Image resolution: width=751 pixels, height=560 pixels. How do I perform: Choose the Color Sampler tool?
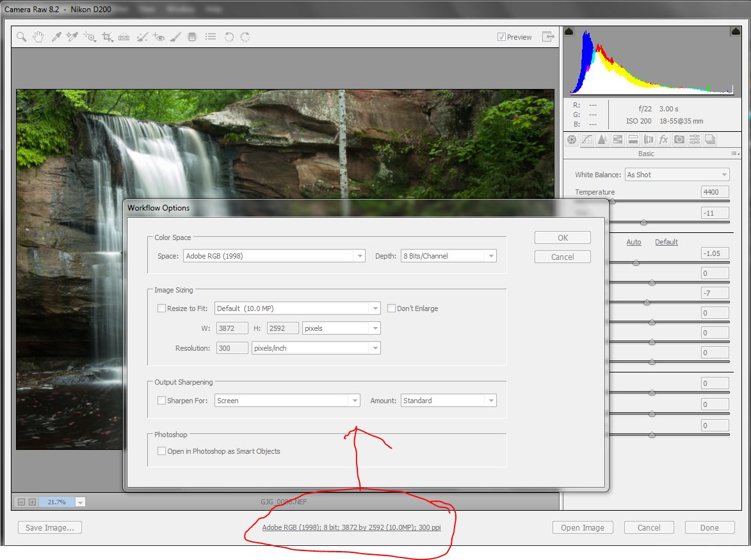click(72, 37)
